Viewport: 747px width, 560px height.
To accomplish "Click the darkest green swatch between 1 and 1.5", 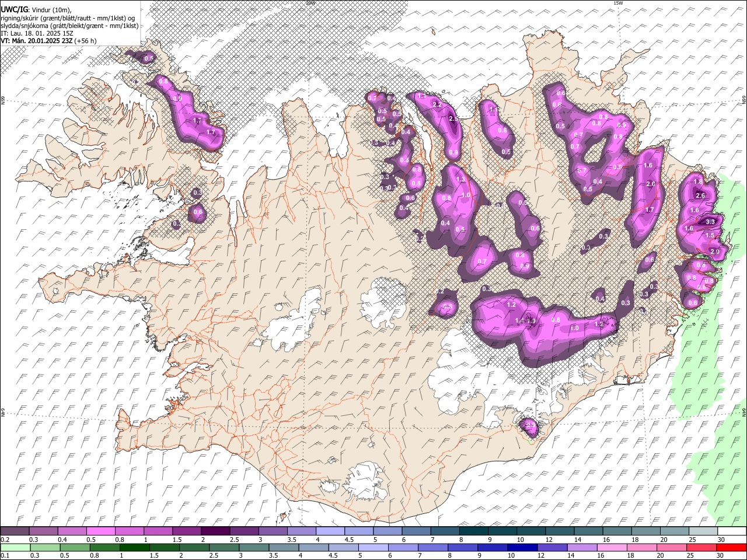I will pyautogui.click(x=134, y=547).
